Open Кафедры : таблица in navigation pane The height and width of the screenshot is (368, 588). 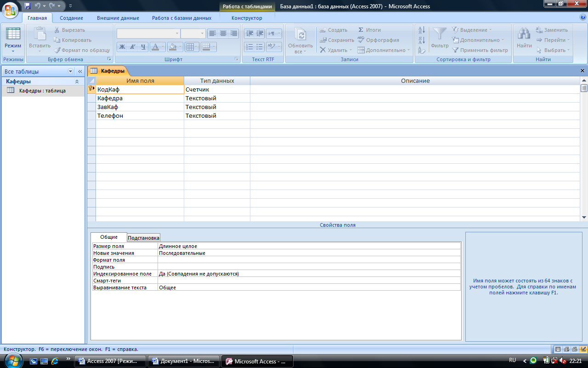[x=42, y=91]
